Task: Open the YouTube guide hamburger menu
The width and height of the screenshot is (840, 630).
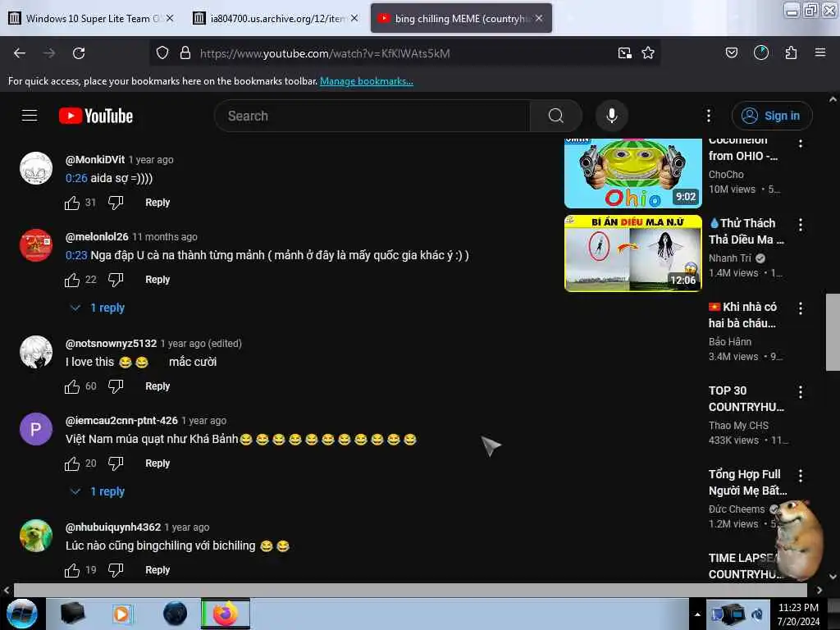Action: pos(30,116)
